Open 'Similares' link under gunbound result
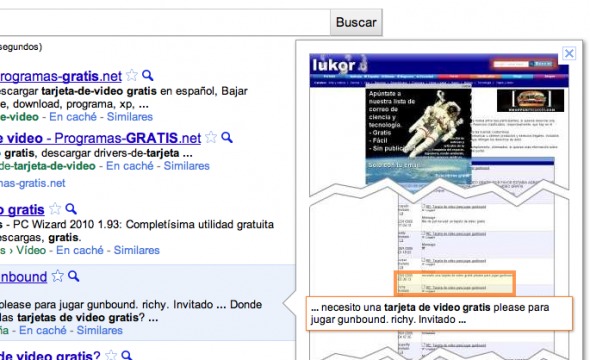The height and width of the screenshot is (360, 590). [x=100, y=330]
